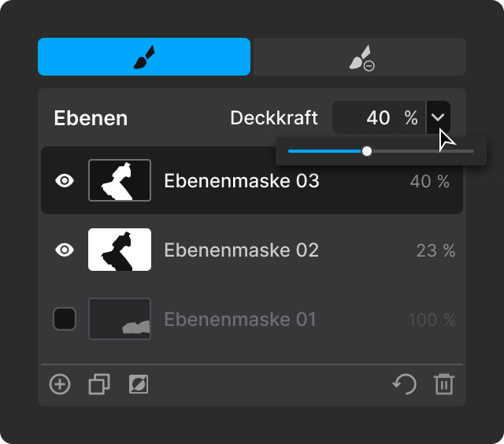Hide Ebenenmaske 02 via eye icon
The image size is (504, 444).
pos(65,250)
